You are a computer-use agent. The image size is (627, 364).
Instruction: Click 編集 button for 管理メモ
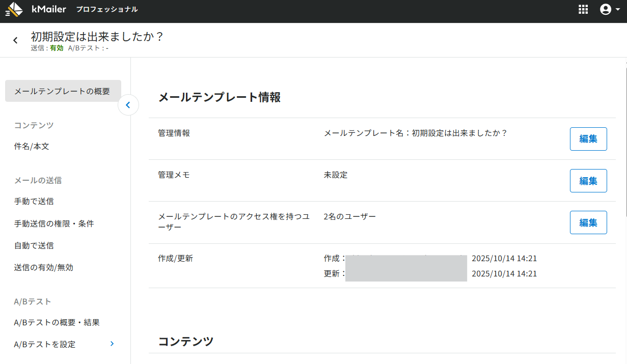[x=588, y=181]
